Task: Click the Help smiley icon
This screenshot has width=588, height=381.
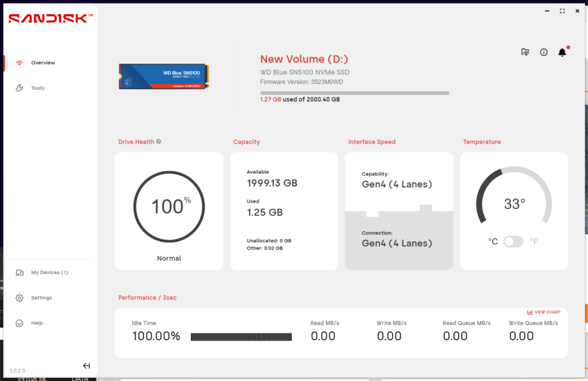Action: [x=20, y=323]
